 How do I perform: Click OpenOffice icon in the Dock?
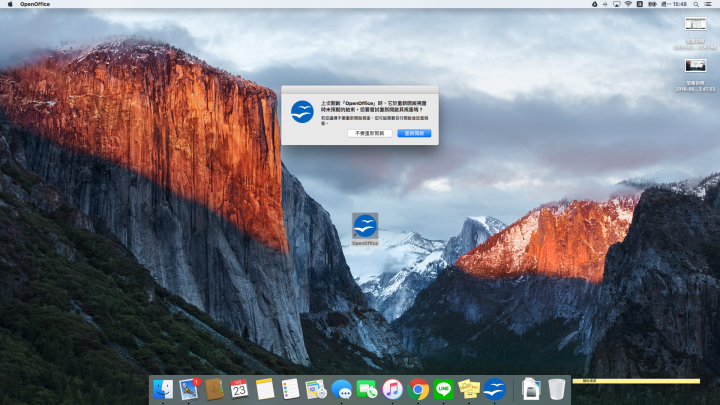coord(495,389)
